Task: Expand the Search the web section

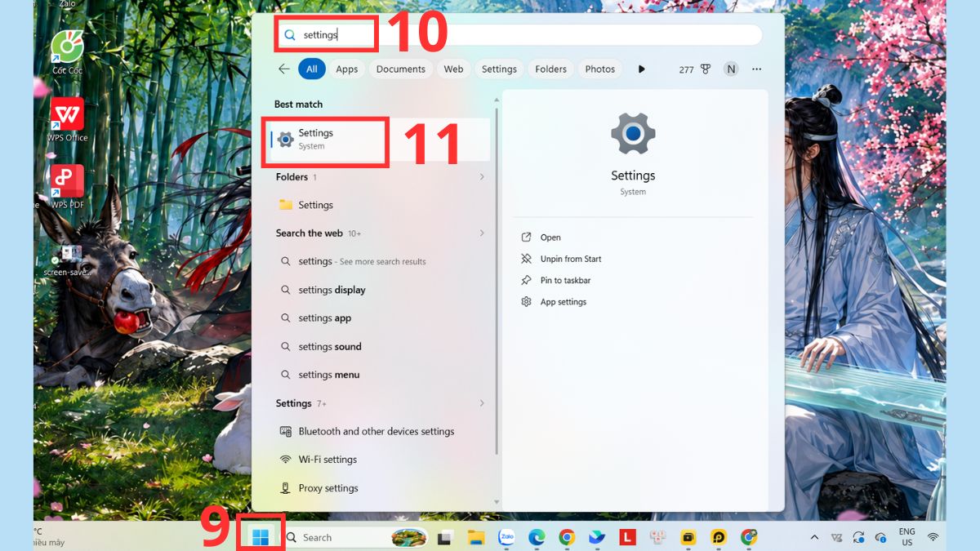Action: click(x=482, y=233)
